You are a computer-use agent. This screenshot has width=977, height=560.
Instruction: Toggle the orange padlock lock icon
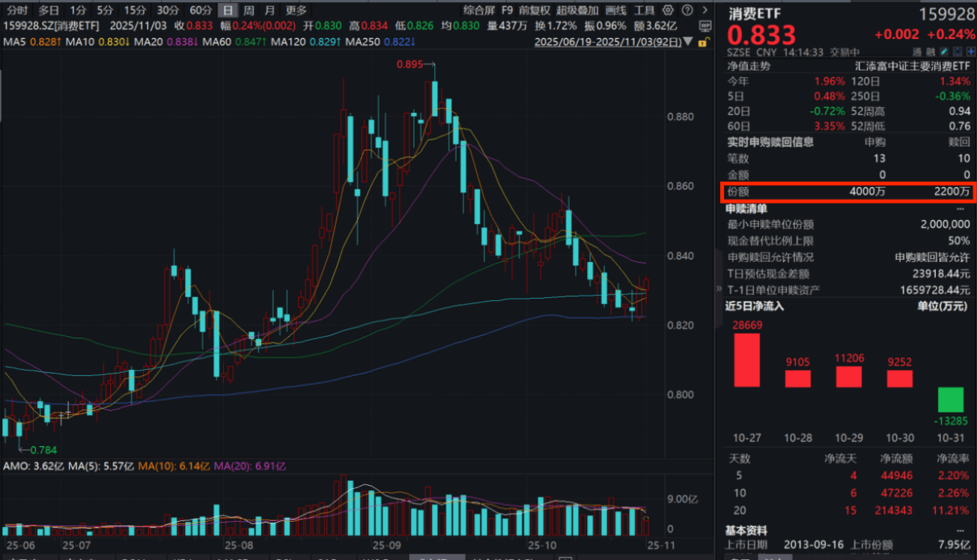click(x=702, y=42)
